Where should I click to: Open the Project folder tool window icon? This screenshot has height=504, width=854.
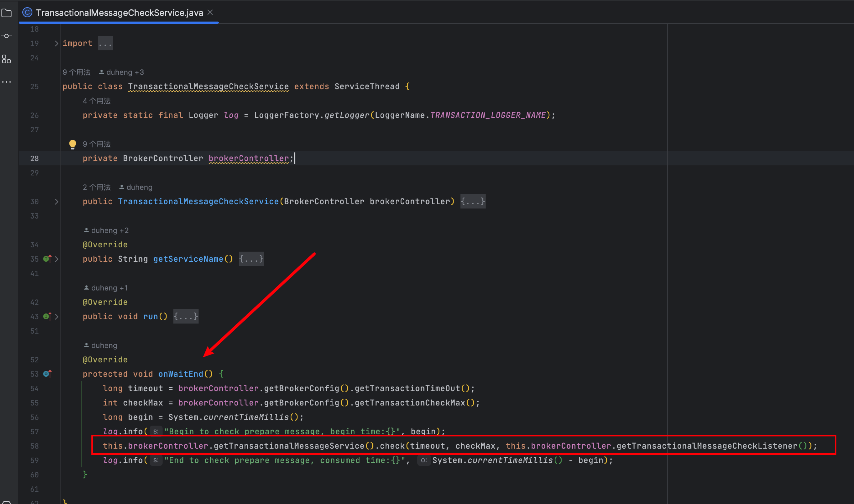pos(6,13)
